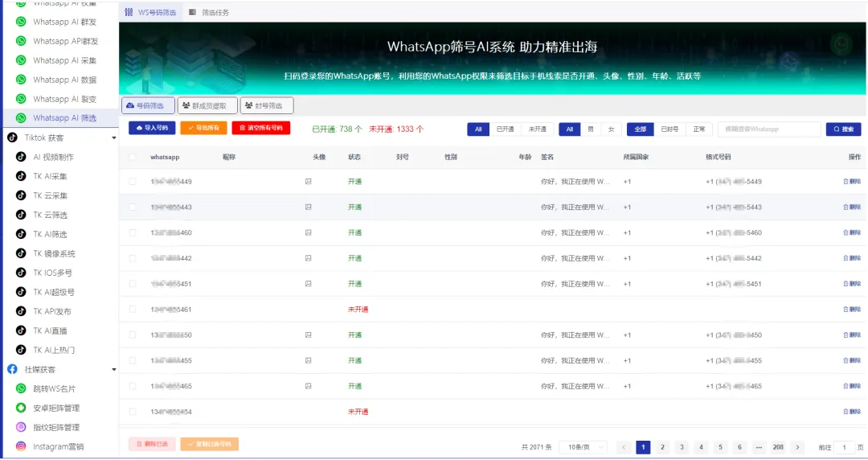Check the row ending 449

[133, 181]
